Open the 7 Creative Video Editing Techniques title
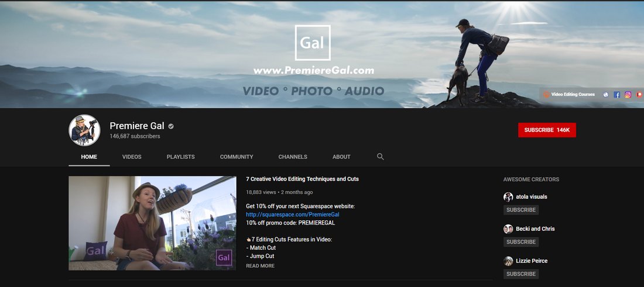Image resolution: width=644 pixels, height=287 pixels. click(302, 179)
